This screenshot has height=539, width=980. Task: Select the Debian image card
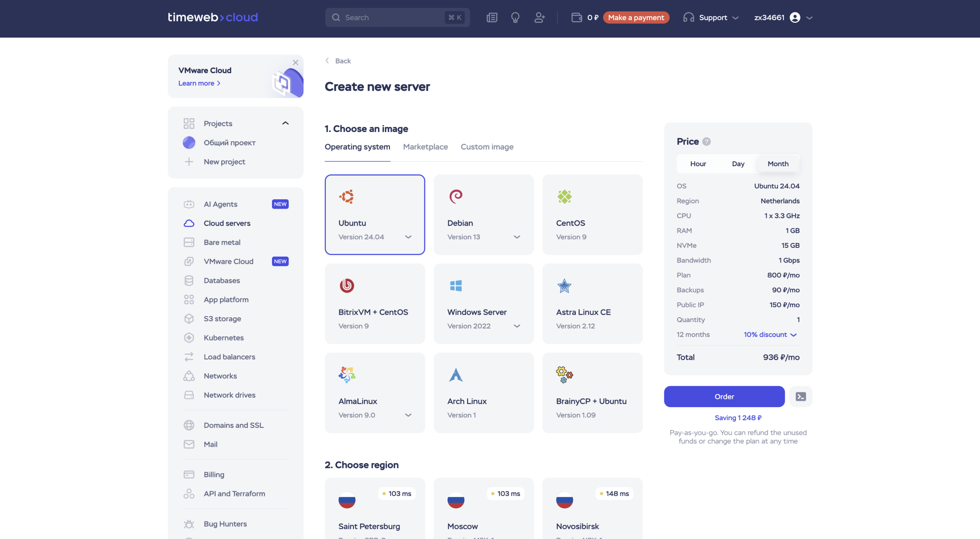click(483, 214)
